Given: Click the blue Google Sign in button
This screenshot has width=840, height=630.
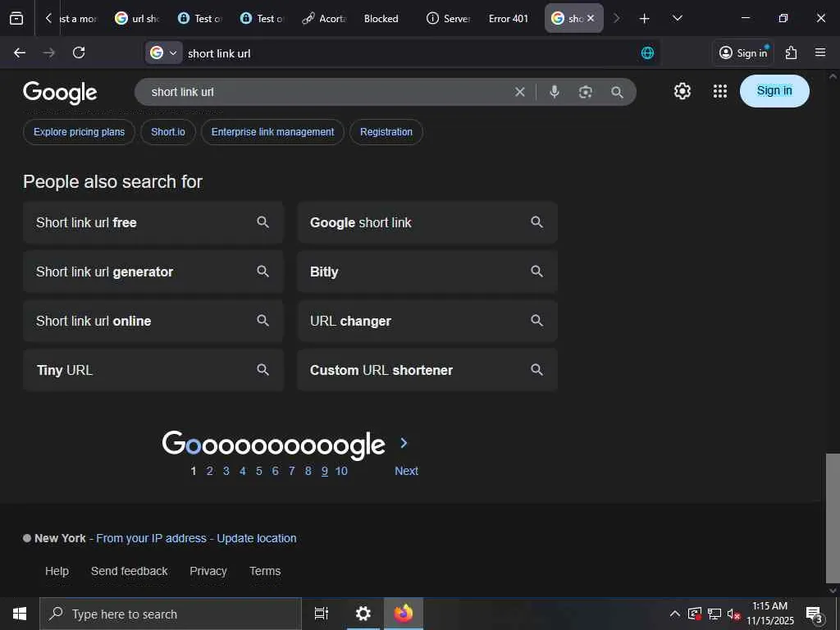Looking at the screenshot, I should (774, 91).
